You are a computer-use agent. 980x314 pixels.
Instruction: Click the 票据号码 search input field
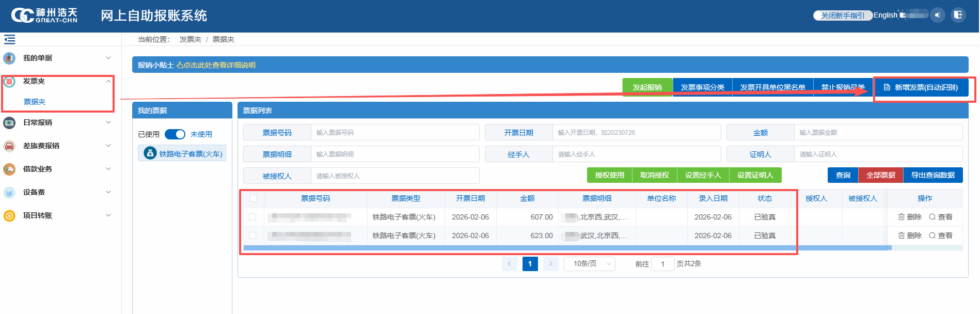click(394, 133)
